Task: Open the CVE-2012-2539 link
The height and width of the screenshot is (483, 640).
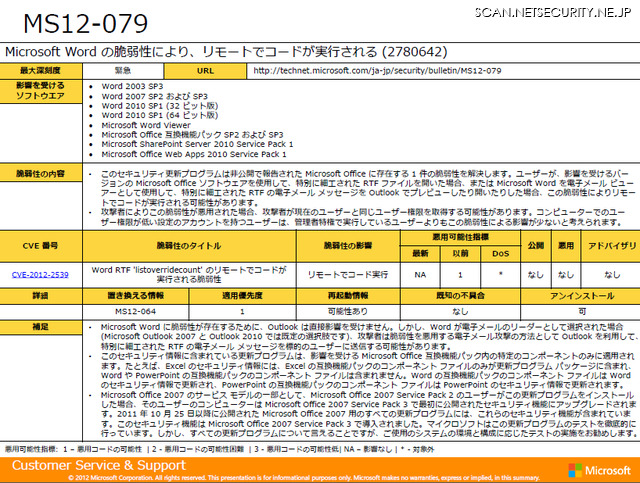Action: 40,275
